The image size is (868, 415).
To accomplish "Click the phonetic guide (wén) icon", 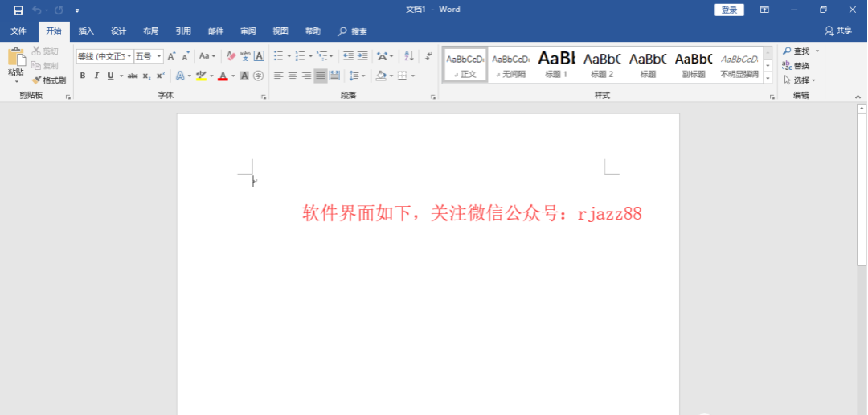I will point(245,56).
